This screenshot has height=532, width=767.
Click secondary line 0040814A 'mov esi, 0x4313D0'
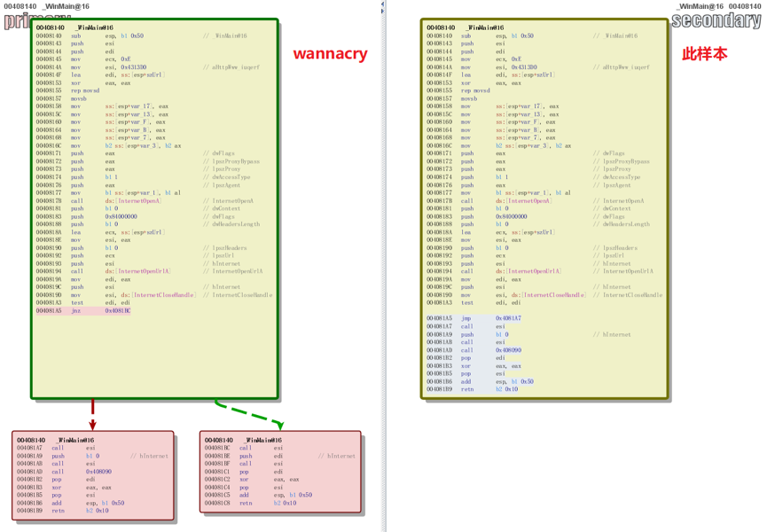(x=538, y=67)
